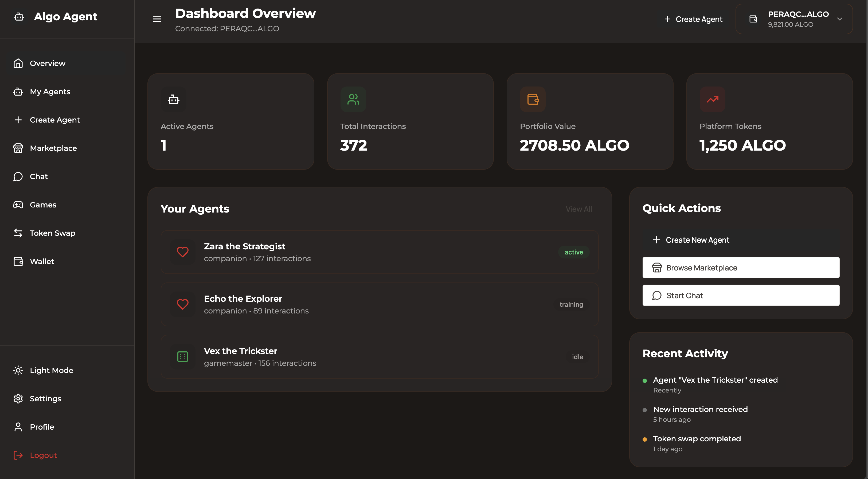Click the View All link in Your Agents

(x=578, y=209)
